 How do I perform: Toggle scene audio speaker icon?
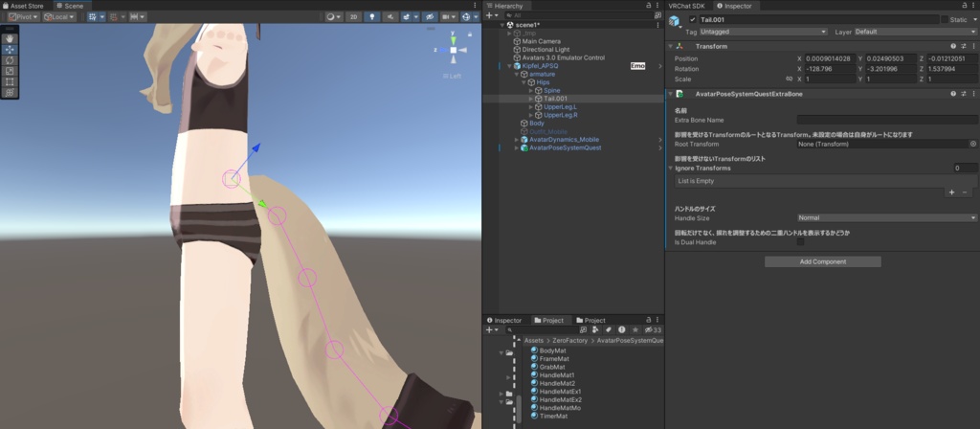tap(391, 17)
